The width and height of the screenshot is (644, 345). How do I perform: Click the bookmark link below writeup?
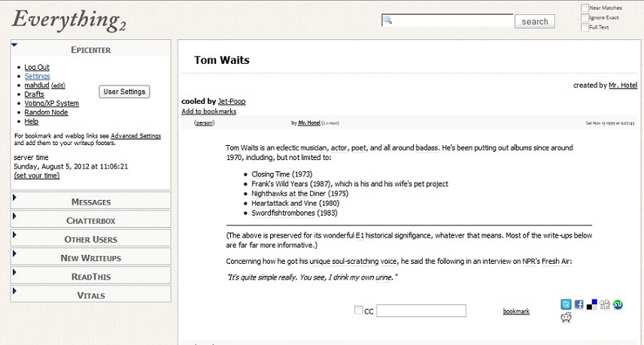point(516,311)
